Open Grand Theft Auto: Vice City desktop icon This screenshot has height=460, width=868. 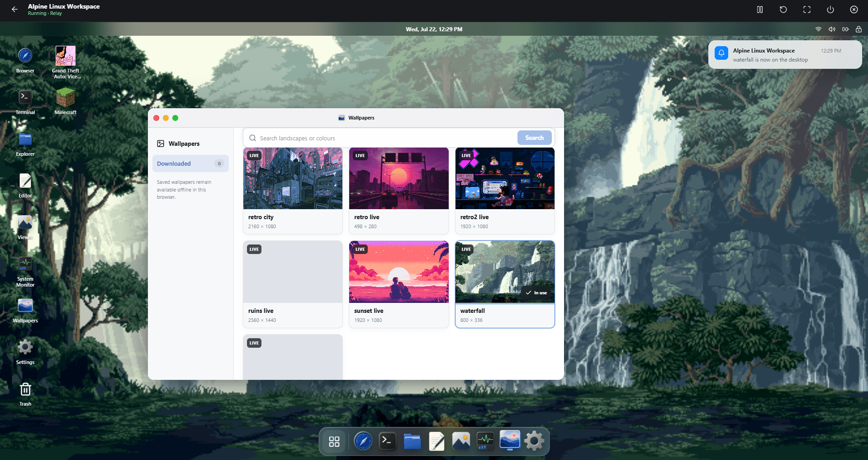[66, 62]
